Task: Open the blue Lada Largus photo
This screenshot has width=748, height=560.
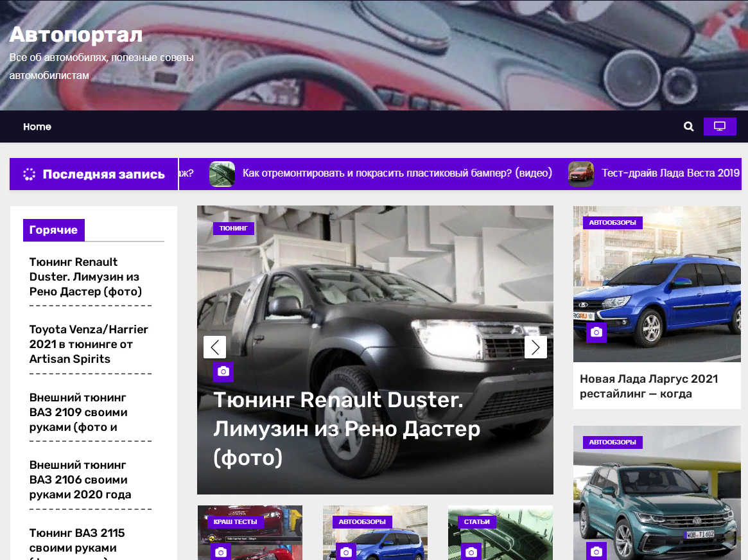Action: point(657,284)
